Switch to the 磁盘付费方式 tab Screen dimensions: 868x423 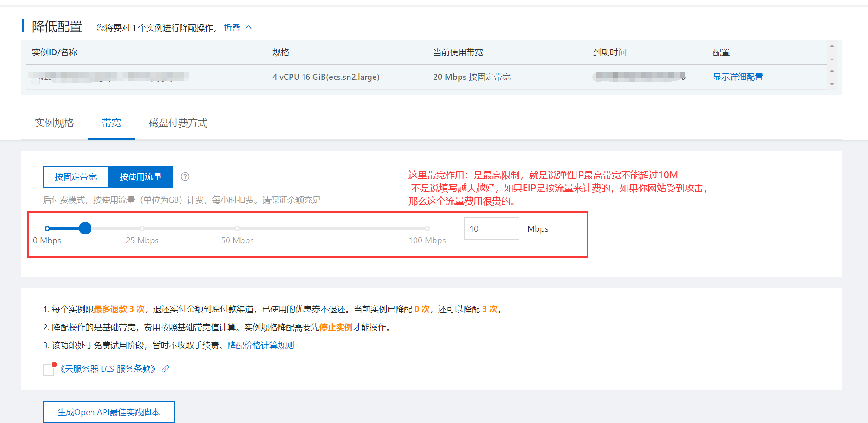(177, 123)
